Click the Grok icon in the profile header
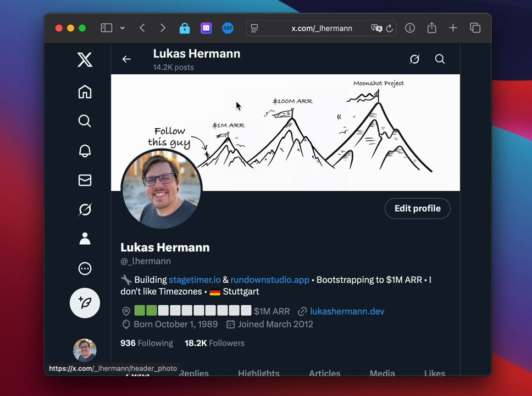Image resolution: width=532 pixels, height=396 pixels. pyautogui.click(x=414, y=59)
